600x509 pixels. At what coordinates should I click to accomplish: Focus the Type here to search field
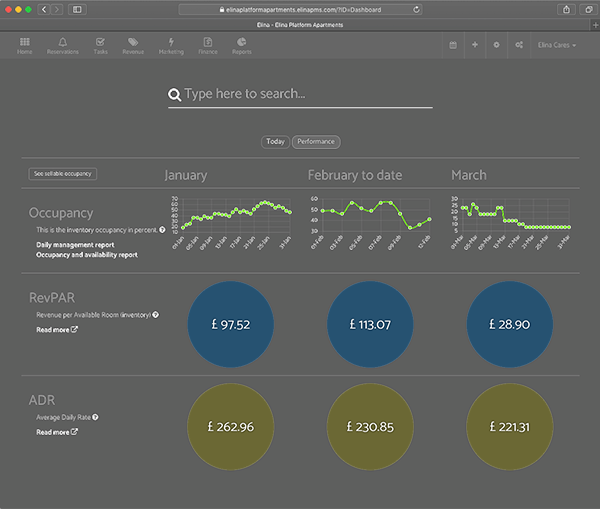click(x=300, y=95)
